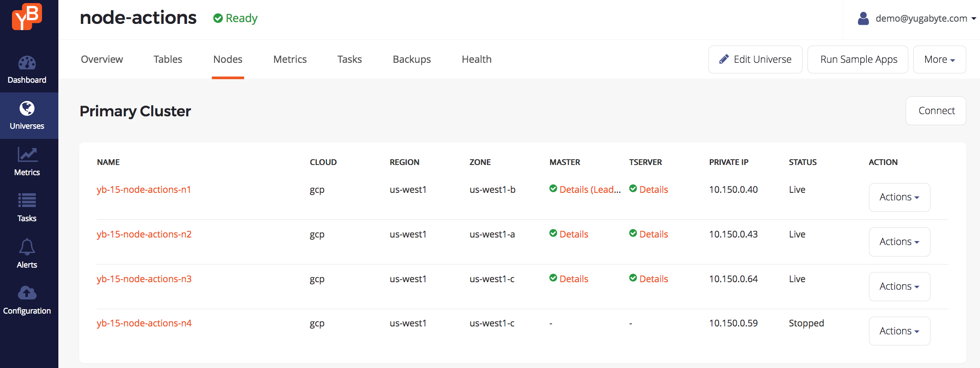Click the user avatar icon
The height and width of the screenshot is (368, 980).
[863, 18]
